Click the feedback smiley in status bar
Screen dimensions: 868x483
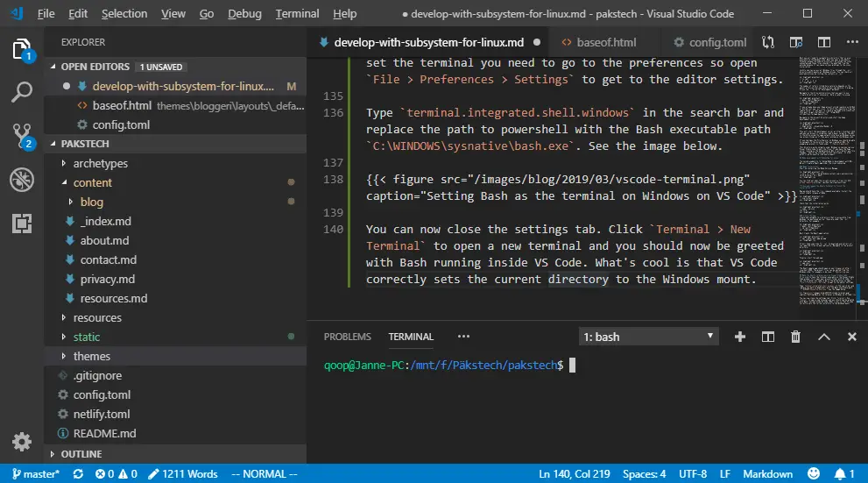pos(813,473)
